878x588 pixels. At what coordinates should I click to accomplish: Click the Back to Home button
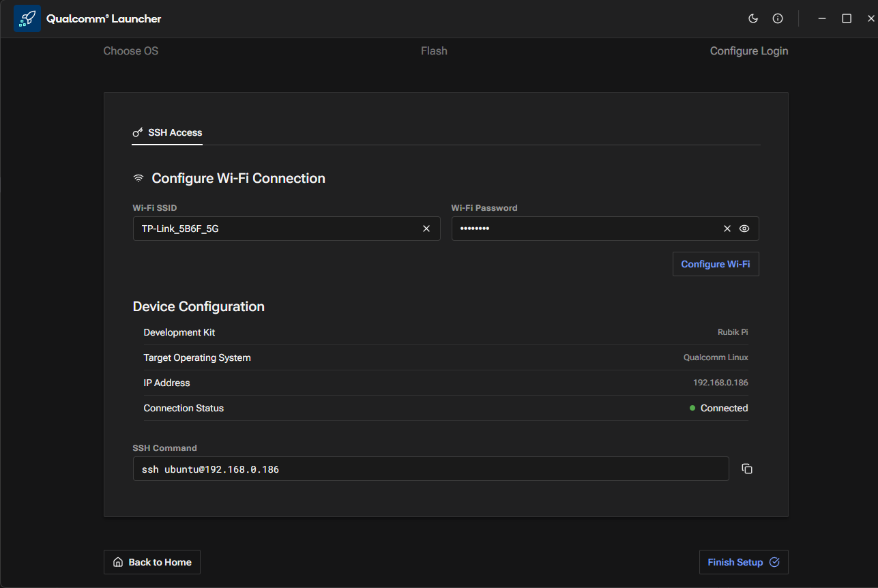pos(152,562)
